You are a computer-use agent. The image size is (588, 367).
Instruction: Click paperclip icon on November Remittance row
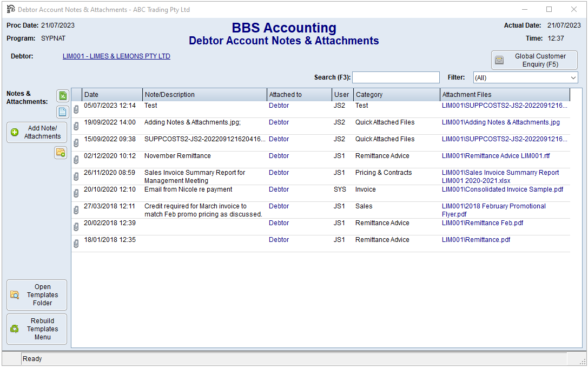76,160
